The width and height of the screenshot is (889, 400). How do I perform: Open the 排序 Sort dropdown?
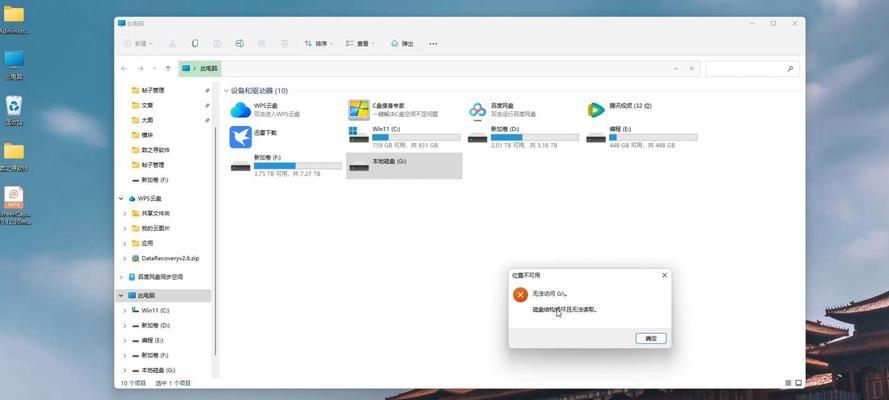319,44
